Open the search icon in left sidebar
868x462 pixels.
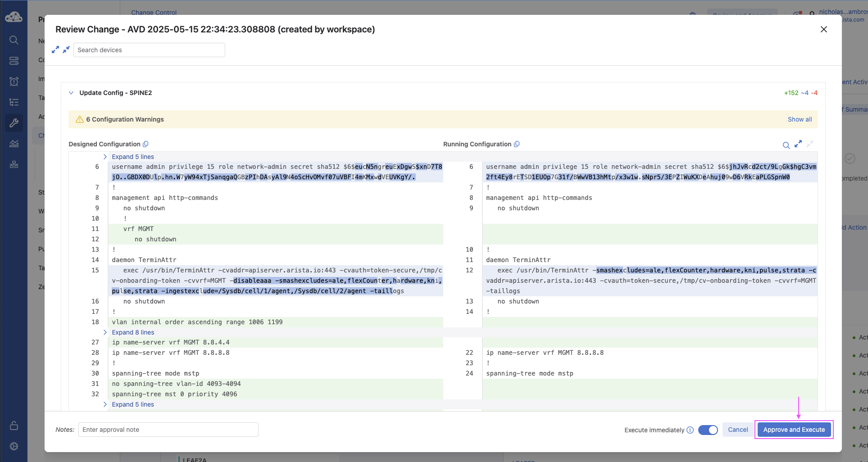pos(14,40)
